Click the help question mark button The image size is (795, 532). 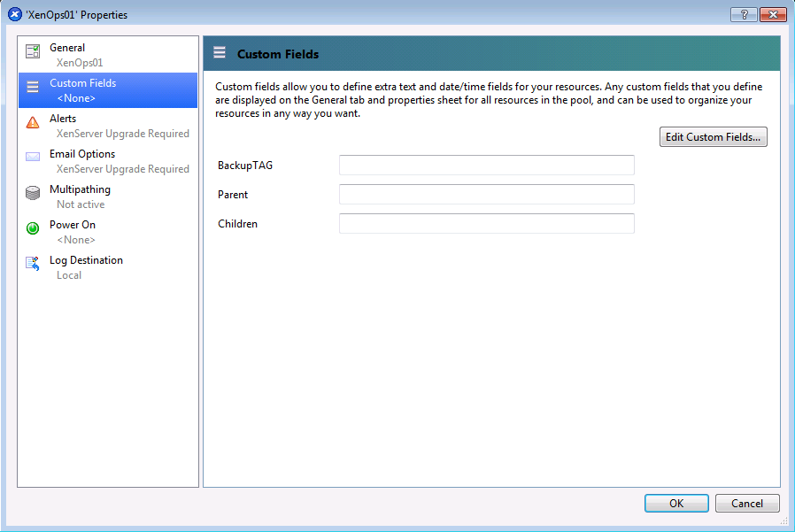[x=744, y=15]
